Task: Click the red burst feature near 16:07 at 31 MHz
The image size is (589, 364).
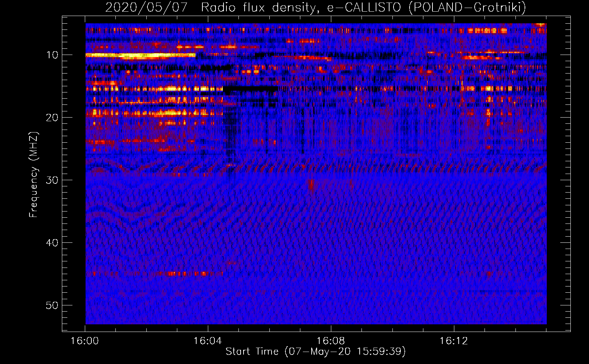Action: pyautogui.click(x=311, y=186)
